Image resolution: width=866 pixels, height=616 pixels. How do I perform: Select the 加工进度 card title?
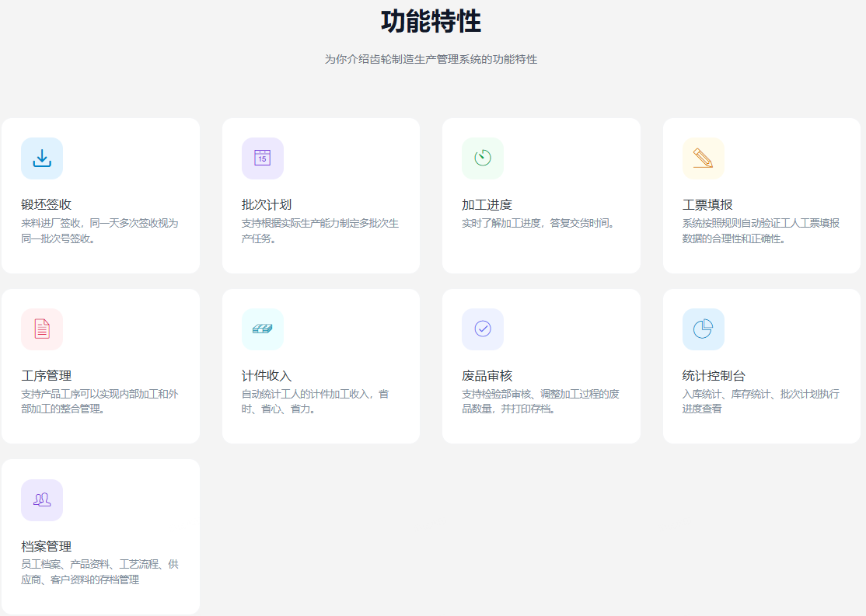(487, 205)
